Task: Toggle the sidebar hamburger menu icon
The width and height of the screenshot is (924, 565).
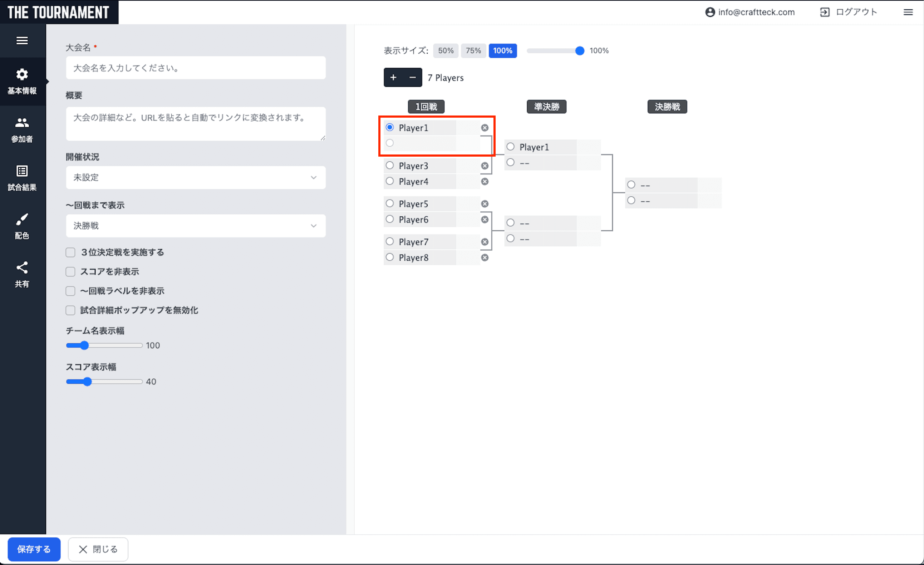Action: pos(22,40)
